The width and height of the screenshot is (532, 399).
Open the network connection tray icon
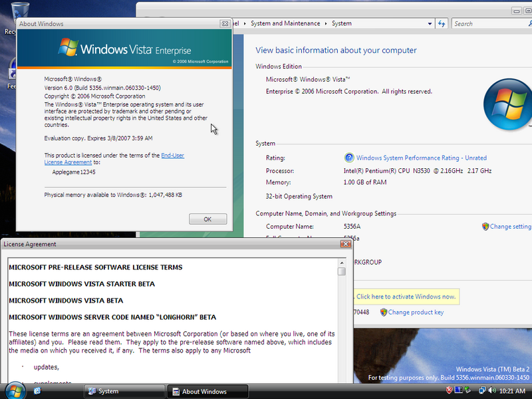[x=481, y=390]
